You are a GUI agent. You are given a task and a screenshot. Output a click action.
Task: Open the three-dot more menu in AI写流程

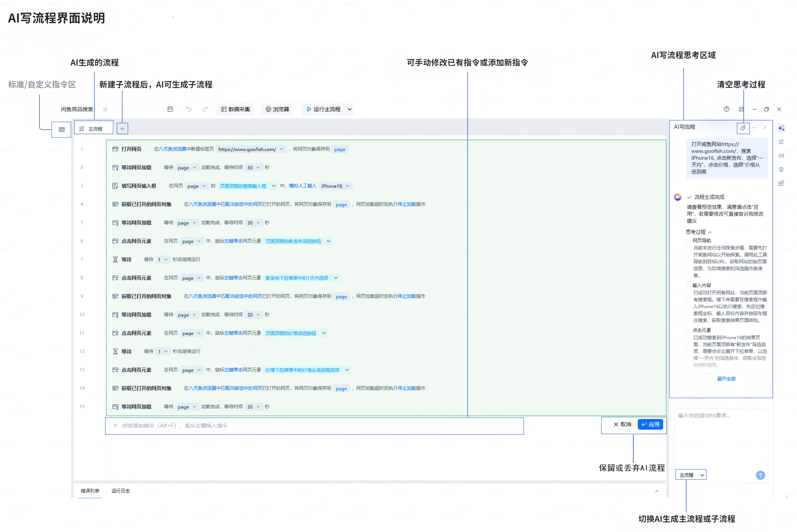[x=754, y=128]
